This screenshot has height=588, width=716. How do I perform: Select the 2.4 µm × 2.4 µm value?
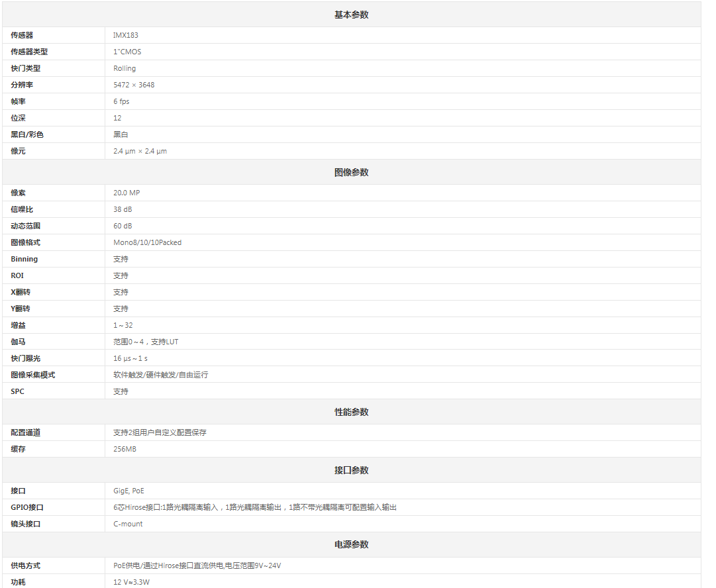click(x=140, y=151)
